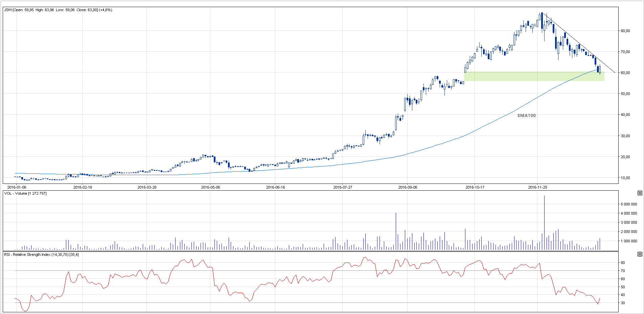The image size is (644, 314).
Task: Select the 2016-05-06 date on the time axis
Action: [210, 187]
